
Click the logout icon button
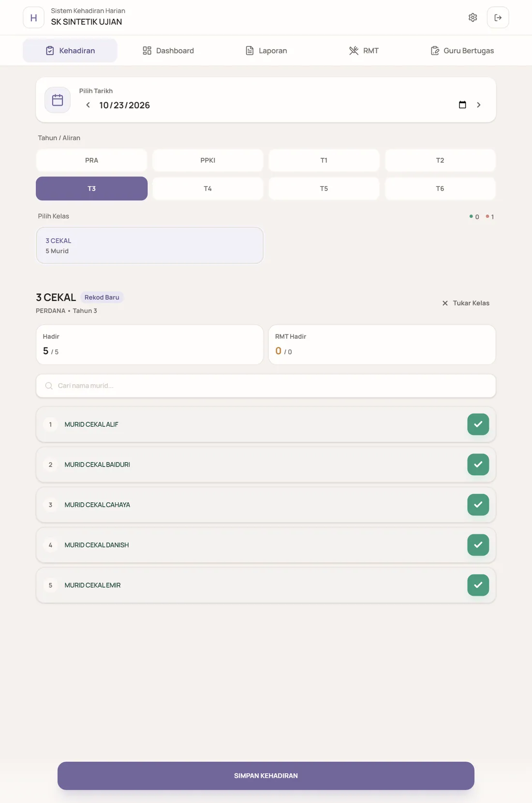[x=498, y=17]
